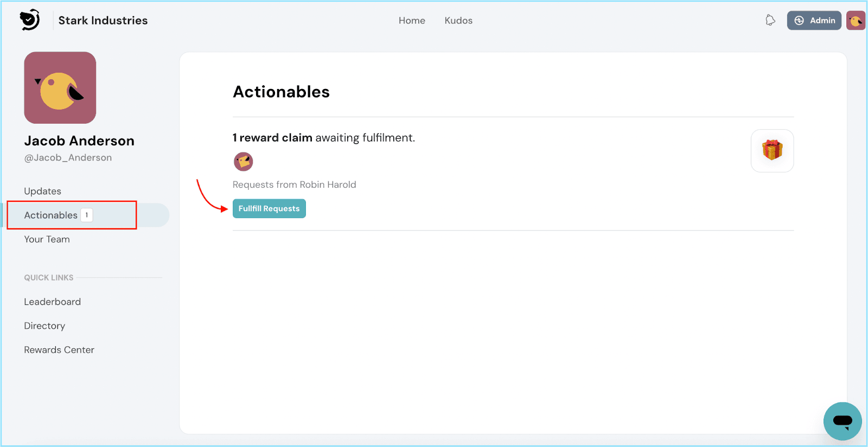Open the notifications bell
The width and height of the screenshot is (868, 447).
(x=770, y=21)
